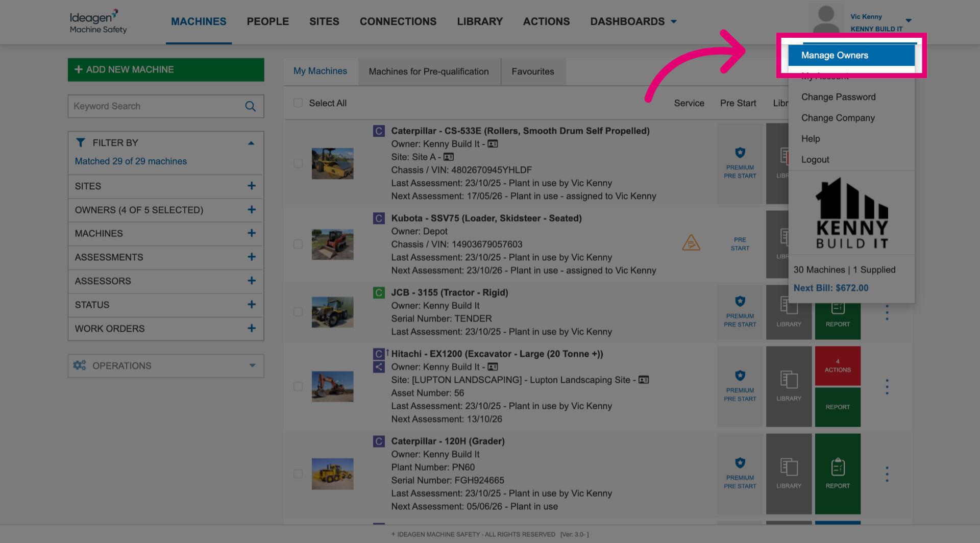Click Pre Start icon for Kubota SSV75
Image resolution: width=980 pixels, height=543 pixels.
point(740,244)
